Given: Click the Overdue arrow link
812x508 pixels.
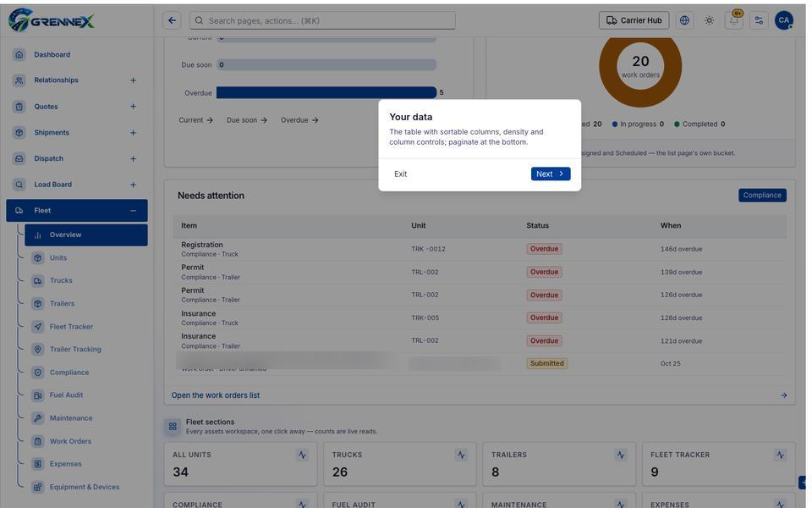Looking at the screenshot, I should click(299, 120).
